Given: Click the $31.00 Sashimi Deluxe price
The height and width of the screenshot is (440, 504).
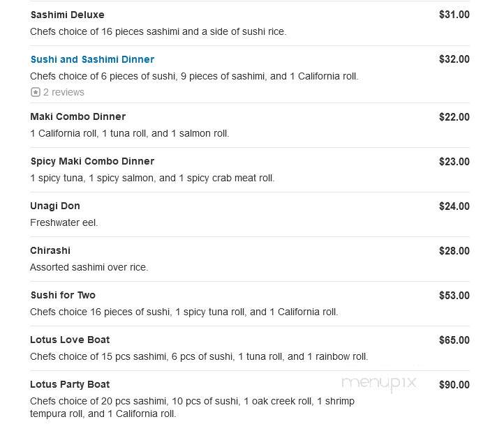Looking at the screenshot, I should click(454, 15).
